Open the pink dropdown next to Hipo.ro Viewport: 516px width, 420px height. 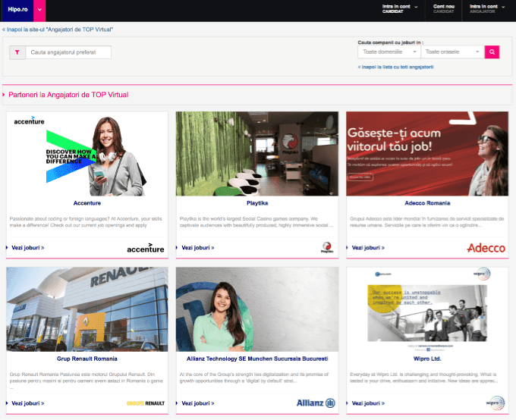tap(39, 10)
